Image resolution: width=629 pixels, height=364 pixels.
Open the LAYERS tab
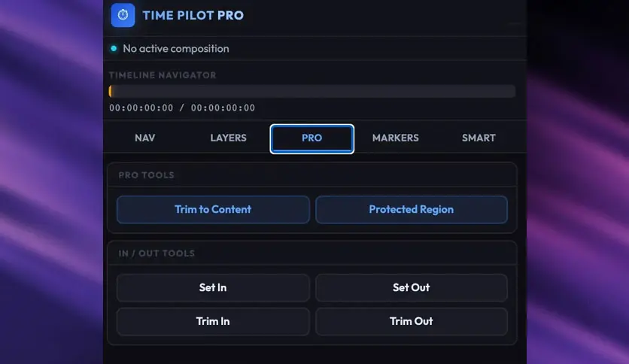click(x=228, y=138)
